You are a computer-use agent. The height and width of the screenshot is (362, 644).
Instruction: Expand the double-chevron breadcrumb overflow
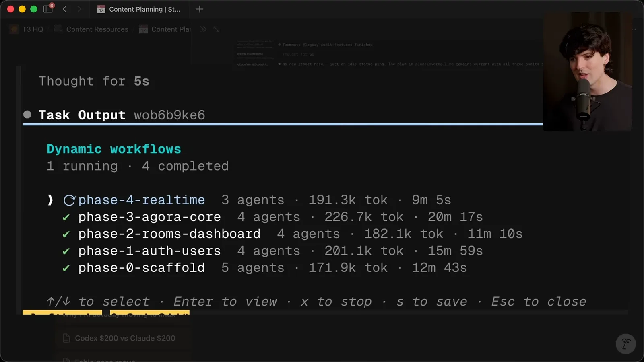pyautogui.click(x=203, y=29)
